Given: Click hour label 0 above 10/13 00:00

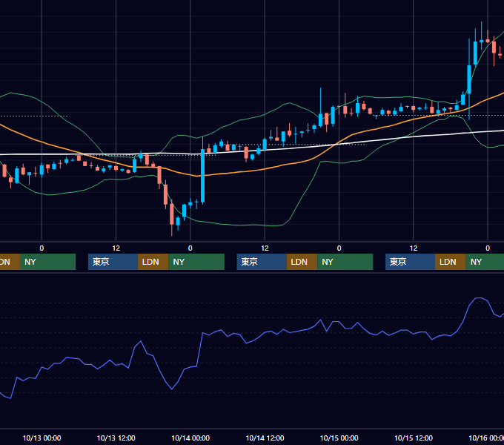Looking at the screenshot, I should [x=42, y=248].
